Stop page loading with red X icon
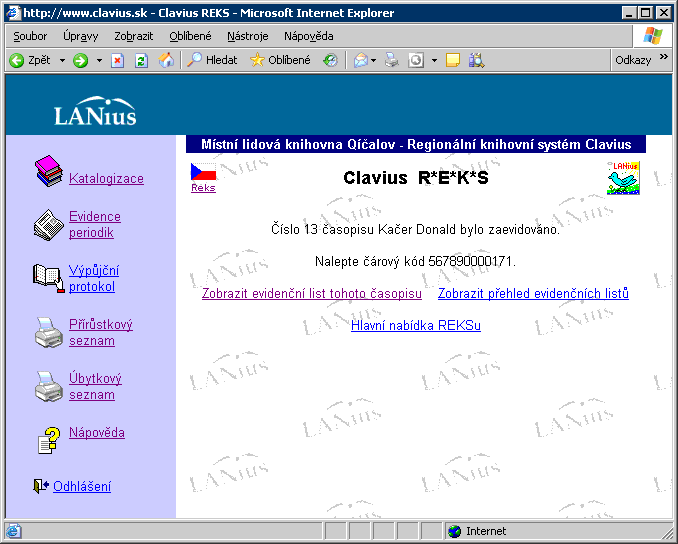This screenshot has width=678, height=544. (117, 60)
